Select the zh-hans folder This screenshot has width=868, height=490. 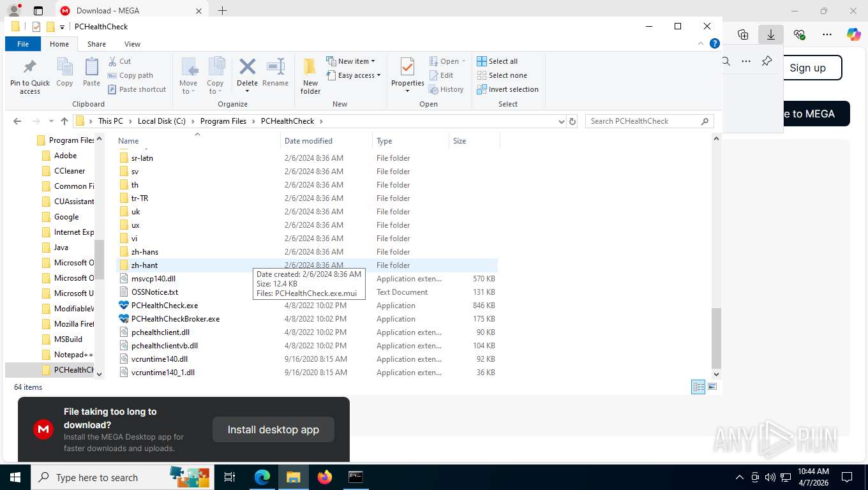(x=145, y=252)
